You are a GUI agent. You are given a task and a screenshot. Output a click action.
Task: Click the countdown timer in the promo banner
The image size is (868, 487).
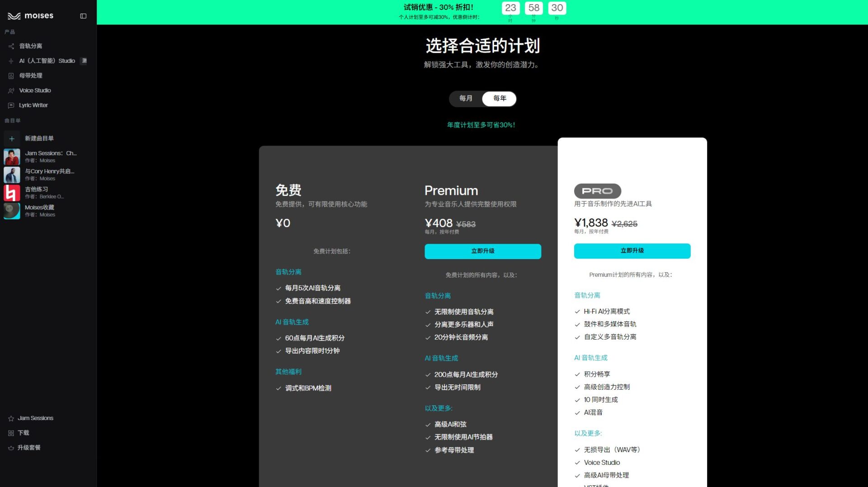tap(534, 8)
